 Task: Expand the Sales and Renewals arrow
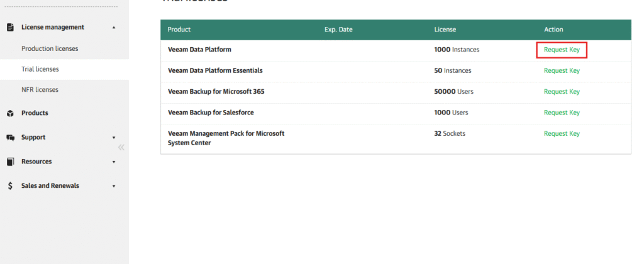tap(114, 186)
